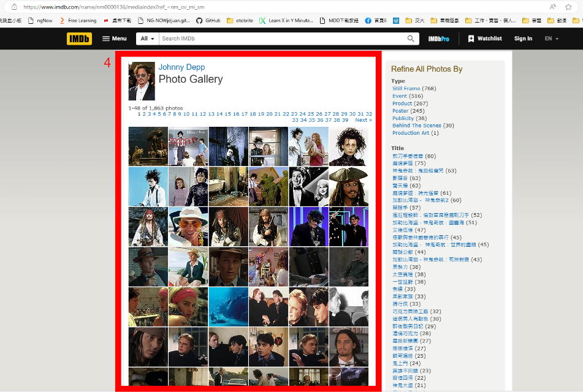This screenshot has width=583, height=392.
Task: Focus the Search IMDb field
Action: 283,39
